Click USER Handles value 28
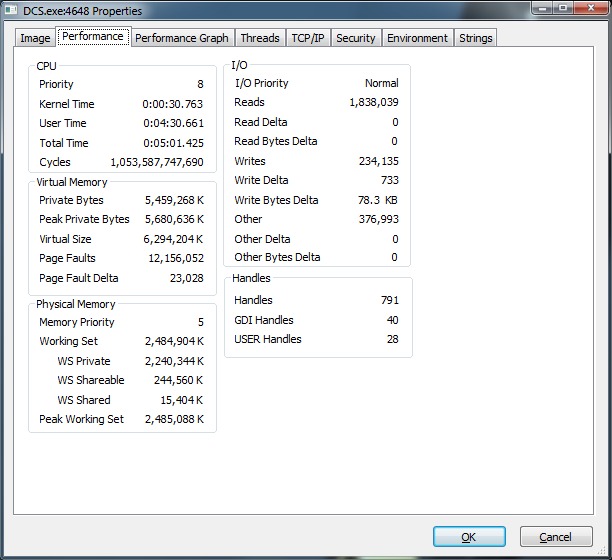The image size is (612, 560). click(x=392, y=339)
